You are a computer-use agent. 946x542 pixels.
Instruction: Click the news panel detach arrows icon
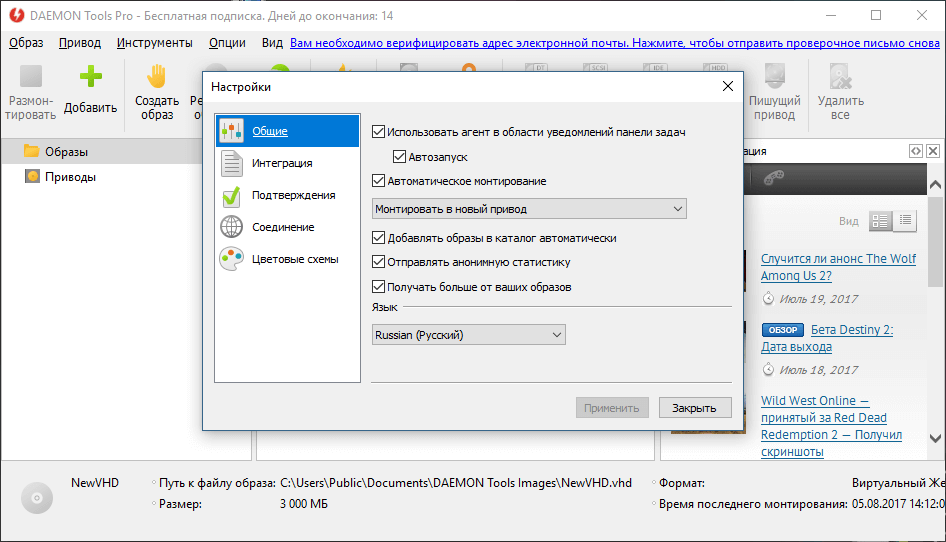pos(916,151)
